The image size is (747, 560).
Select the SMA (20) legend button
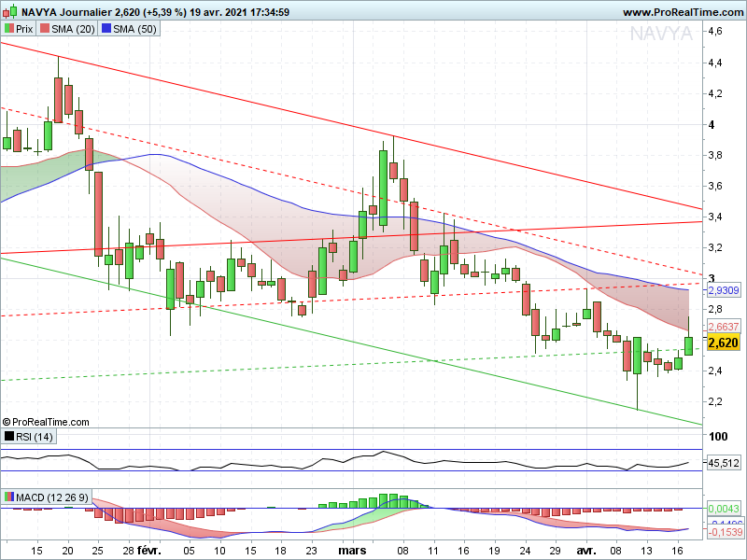pos(67,29)
